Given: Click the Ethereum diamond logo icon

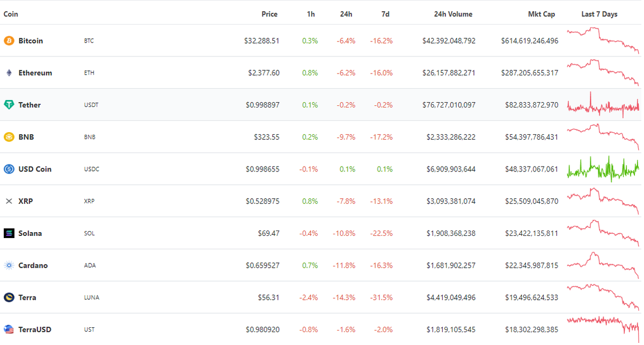Looking at the screenshot, I should pyautogui.click(x=9, y=73).
